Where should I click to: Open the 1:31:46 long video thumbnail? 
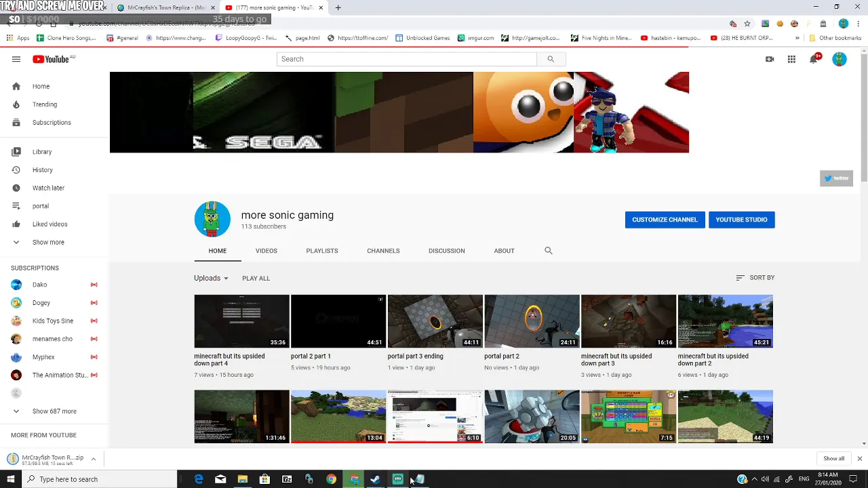coord(241,417)
